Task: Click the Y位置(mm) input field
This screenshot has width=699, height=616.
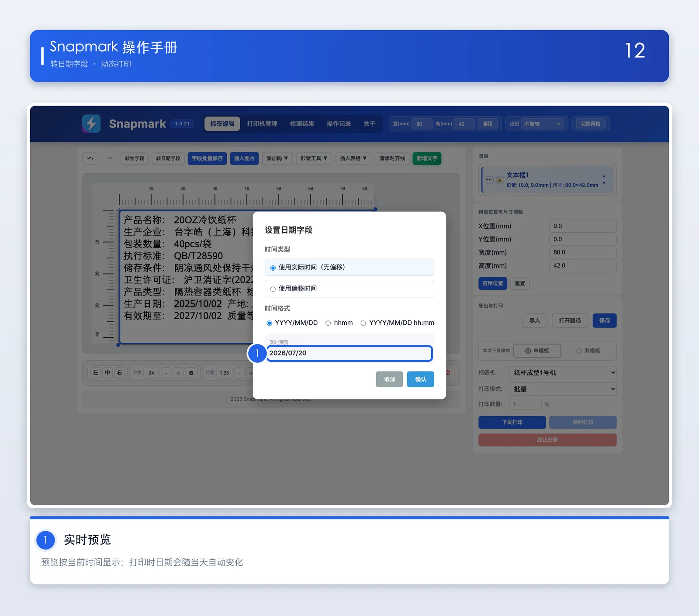Action: (583, 239)
